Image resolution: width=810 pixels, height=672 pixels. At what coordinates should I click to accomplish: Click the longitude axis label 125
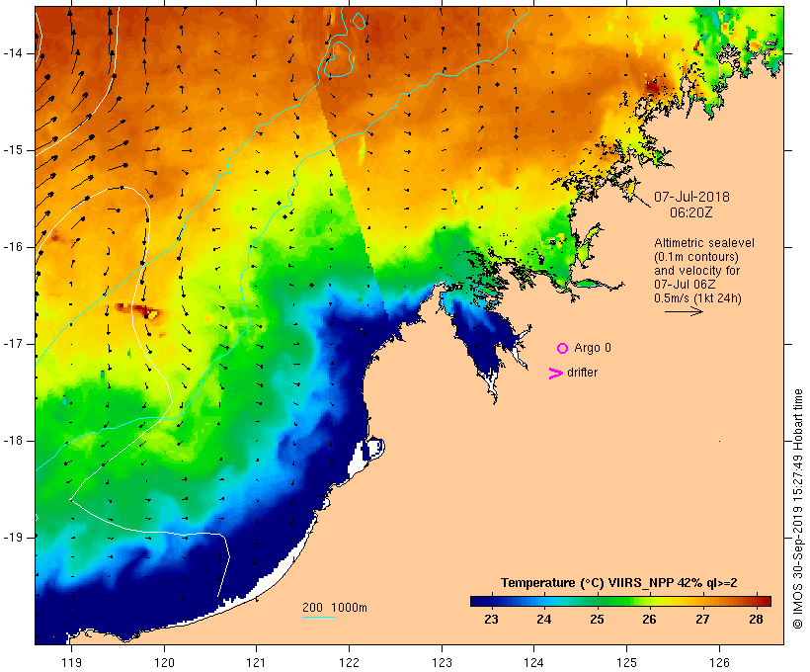pyautogui.click(x=626, y=662)
